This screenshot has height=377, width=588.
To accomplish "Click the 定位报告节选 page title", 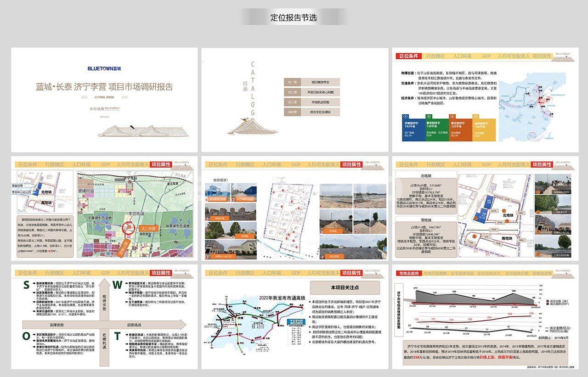I will (x=294, y=18).
